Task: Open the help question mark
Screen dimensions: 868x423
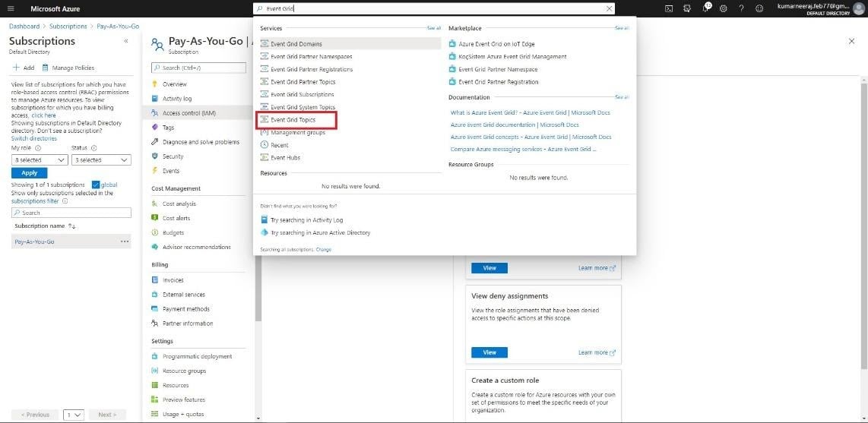Action: pos(741,9)
